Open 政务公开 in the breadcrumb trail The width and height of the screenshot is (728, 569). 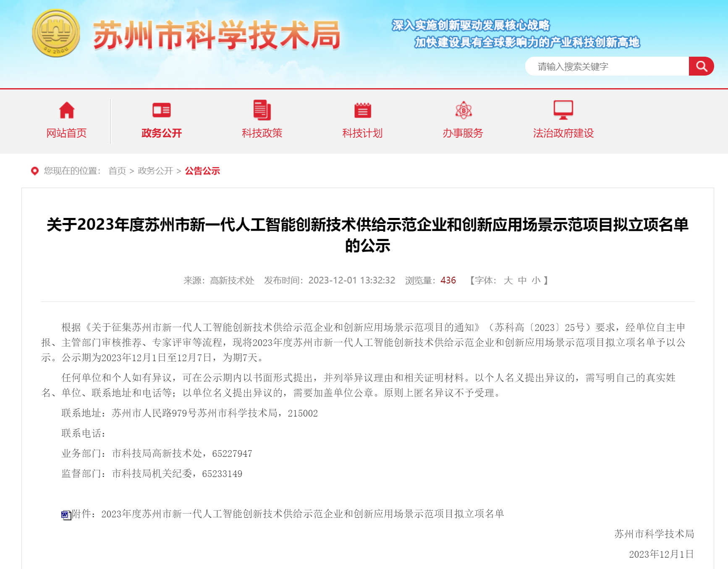point(155,171)
